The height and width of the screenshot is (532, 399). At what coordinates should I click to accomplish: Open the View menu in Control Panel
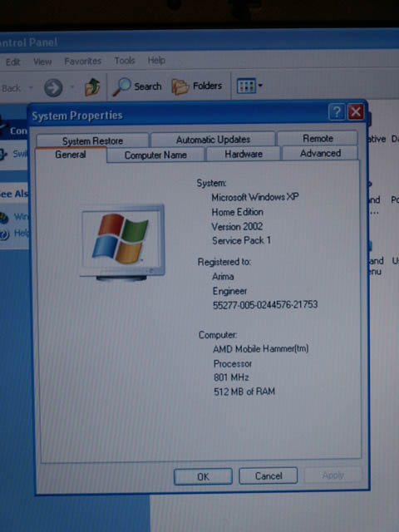pyautogui.click(x=42, y=62)
